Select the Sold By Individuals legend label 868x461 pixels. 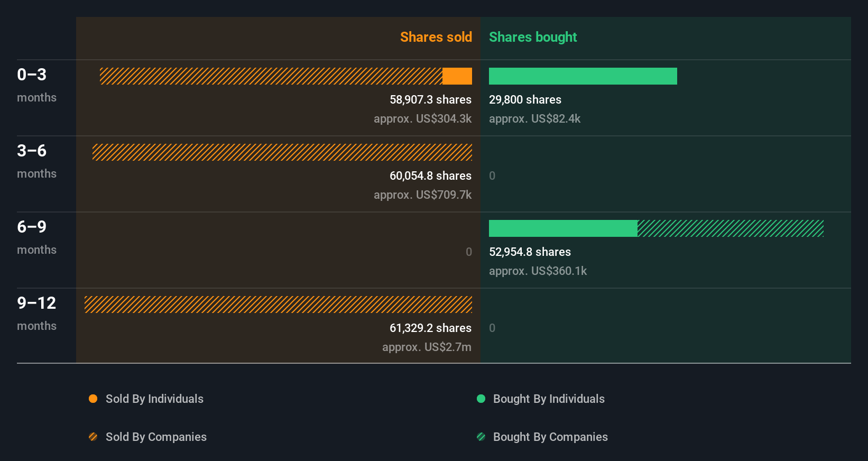tap(154, 399)
